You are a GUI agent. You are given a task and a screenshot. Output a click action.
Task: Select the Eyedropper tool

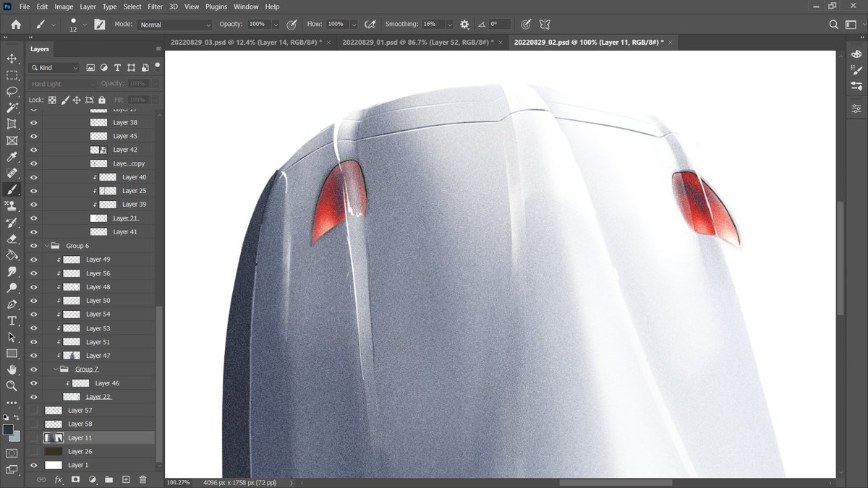[x=12, y=157]
